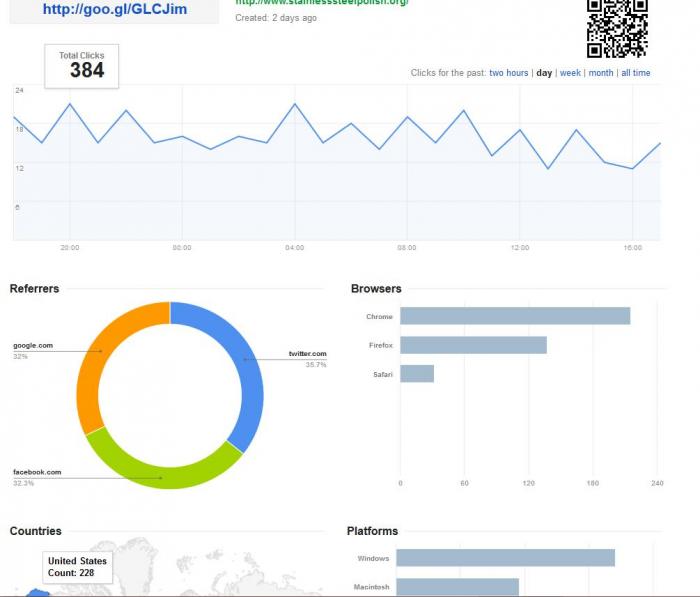
Task: Click the 04:00 axis label on chart
Action: [x=295, y=248]
